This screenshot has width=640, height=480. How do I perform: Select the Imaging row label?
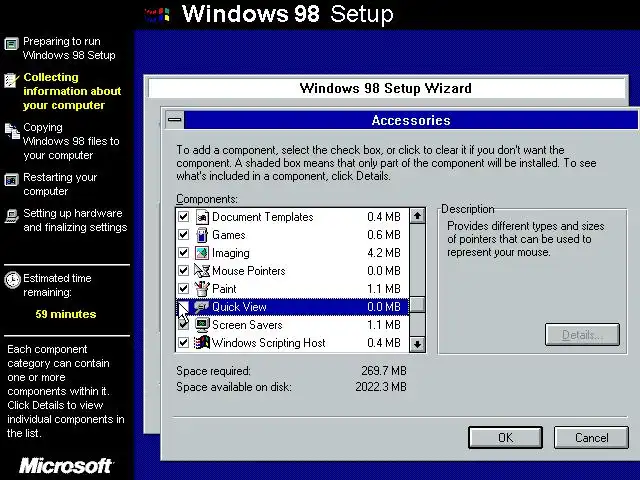click(231, 253)
